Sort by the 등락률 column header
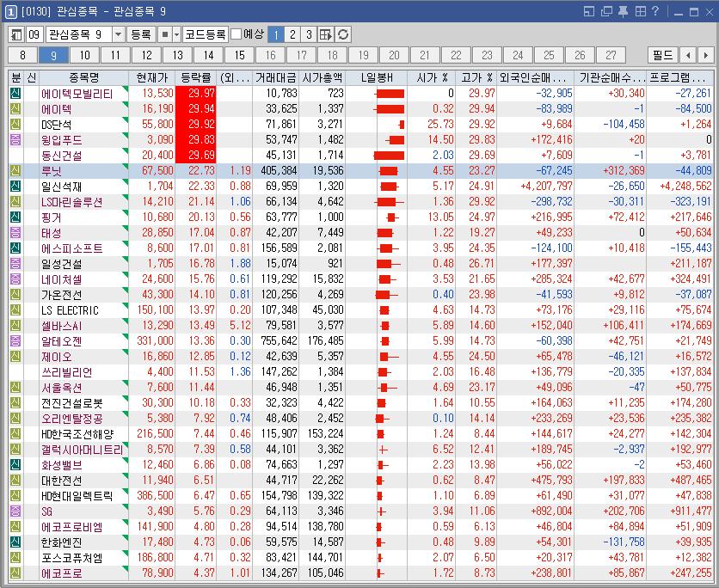 tap(196, 78)
